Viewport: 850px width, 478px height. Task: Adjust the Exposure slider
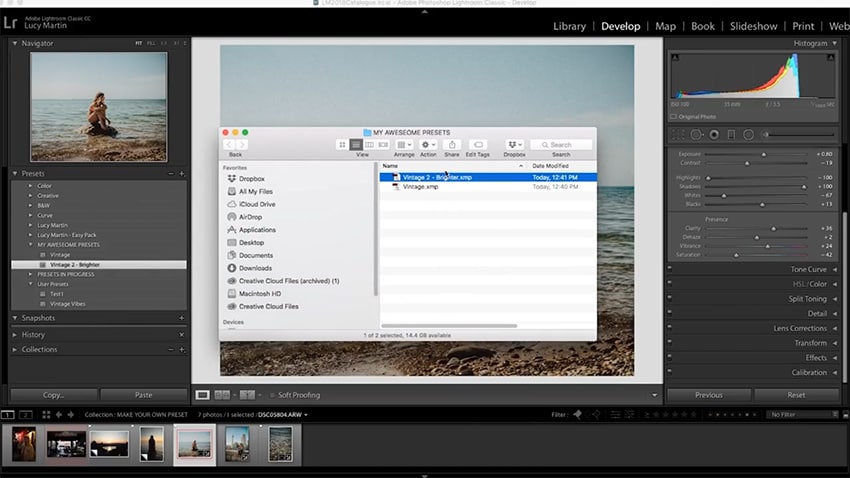click(x=764, y=154)
